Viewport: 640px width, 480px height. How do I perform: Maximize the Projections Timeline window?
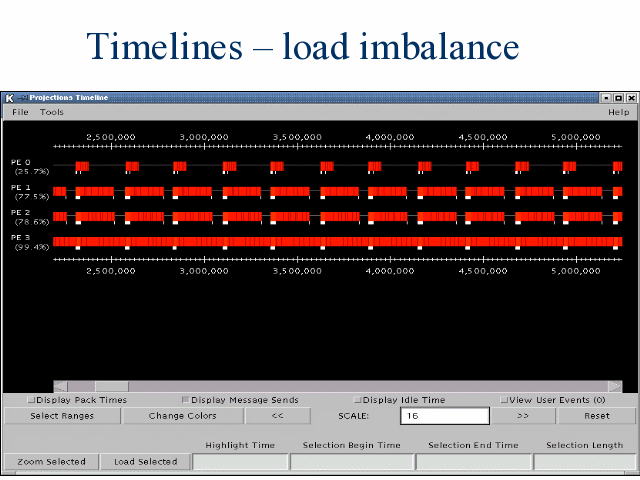(618, 98)
